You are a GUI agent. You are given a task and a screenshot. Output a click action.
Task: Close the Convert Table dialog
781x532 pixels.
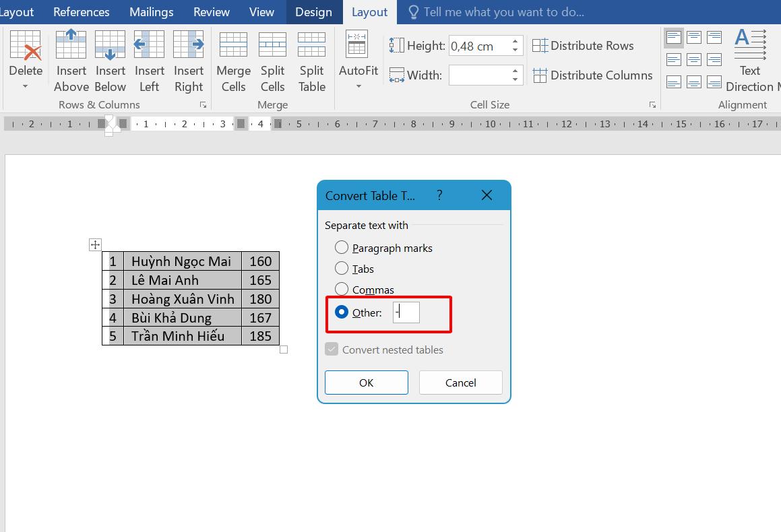click(487, 195)
